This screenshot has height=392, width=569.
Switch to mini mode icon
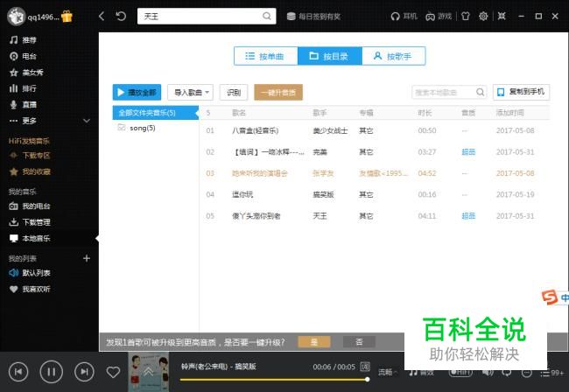(502, 17)
